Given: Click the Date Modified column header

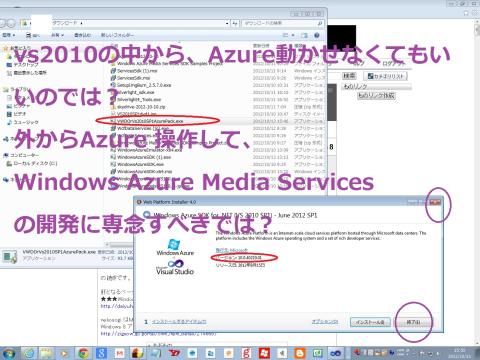Looking at the screenshot, I should pyautogui.click(x=261, y=46).
